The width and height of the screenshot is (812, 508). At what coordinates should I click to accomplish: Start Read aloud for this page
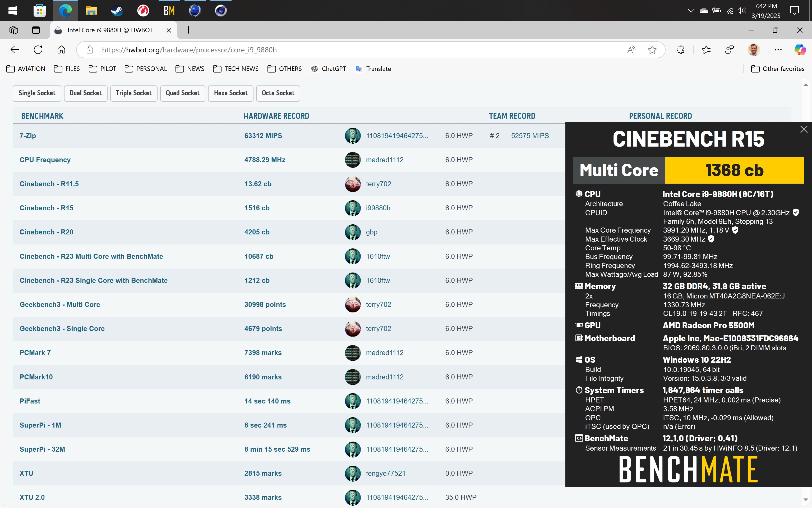coord(631,50)
